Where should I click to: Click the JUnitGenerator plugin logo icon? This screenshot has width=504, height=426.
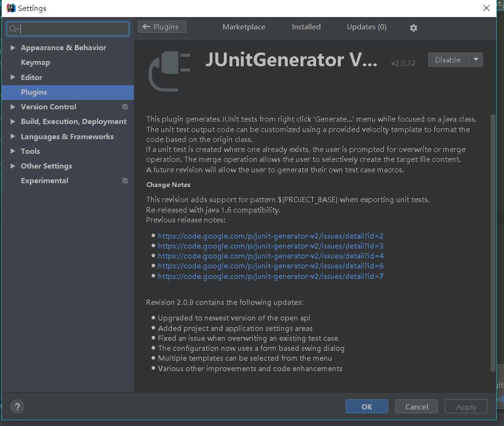169,71
